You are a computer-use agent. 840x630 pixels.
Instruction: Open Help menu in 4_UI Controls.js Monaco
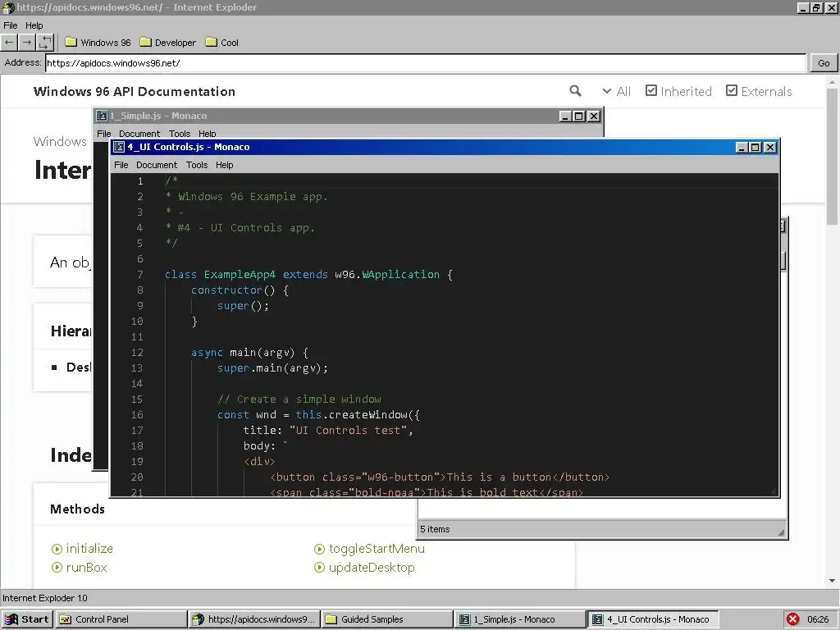click(x=225, y=165)
